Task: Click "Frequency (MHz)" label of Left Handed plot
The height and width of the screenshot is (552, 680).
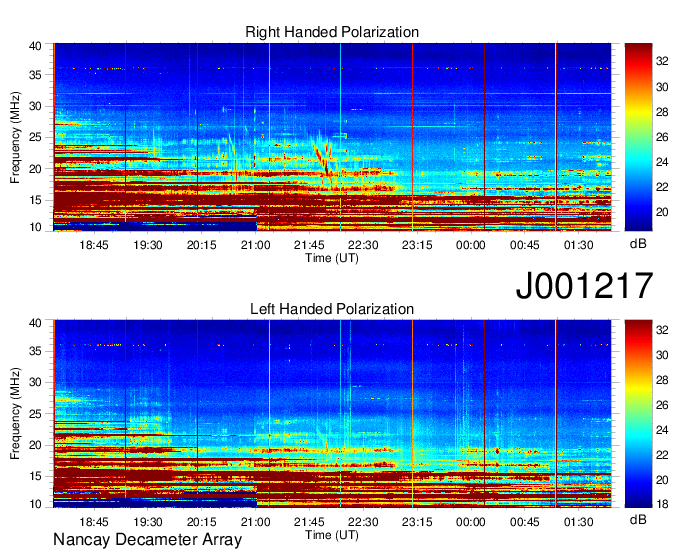Action: (x=15, y=414)
